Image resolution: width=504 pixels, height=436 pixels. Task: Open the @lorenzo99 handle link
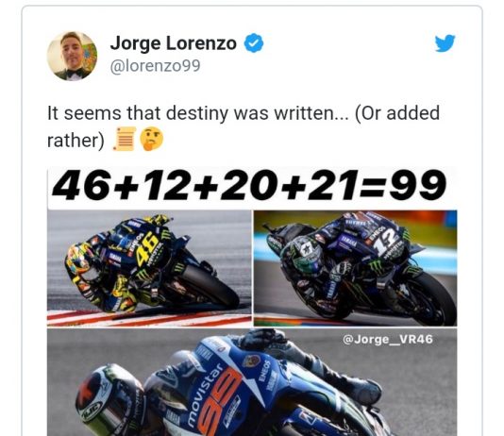click(x=155, y=66)
